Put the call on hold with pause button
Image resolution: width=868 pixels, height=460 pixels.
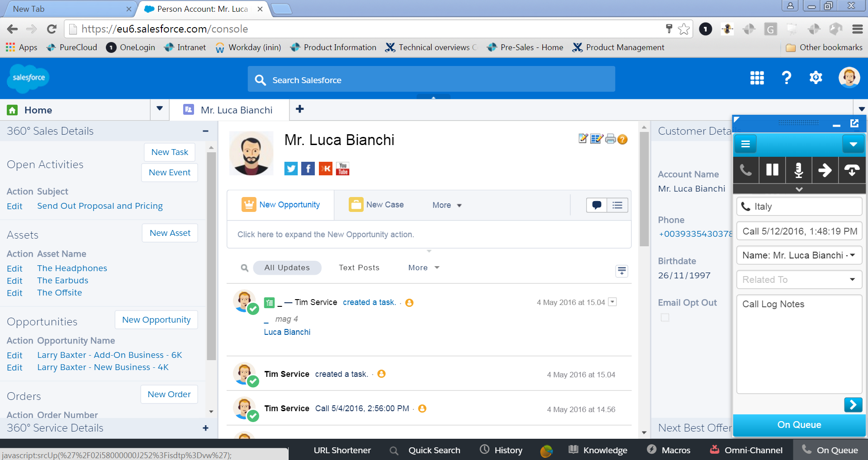pos(772,170)
